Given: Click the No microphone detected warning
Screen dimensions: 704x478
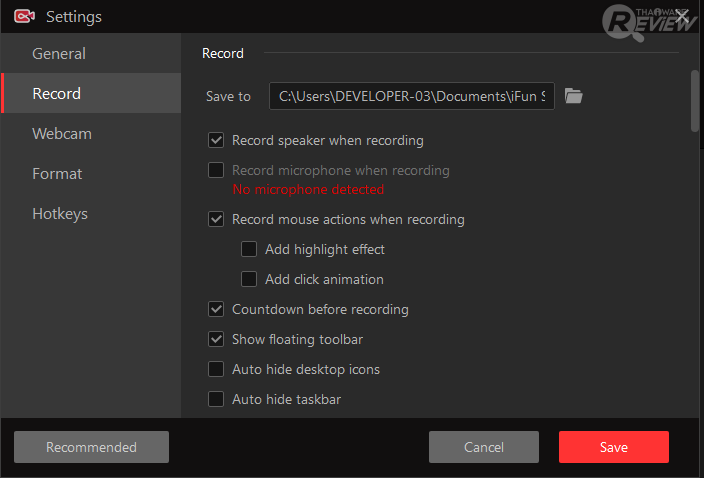Looking at the screenshot, I should [308, 189].
